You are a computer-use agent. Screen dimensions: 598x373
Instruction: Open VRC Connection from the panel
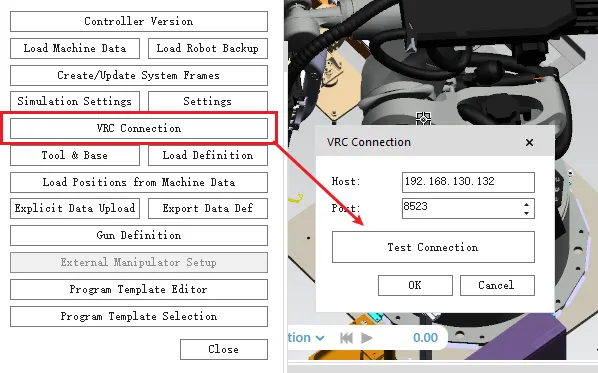tap(139, 129)
